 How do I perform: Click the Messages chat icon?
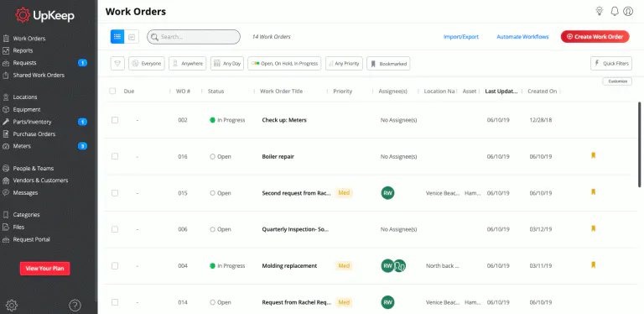[x=6, y=193]
